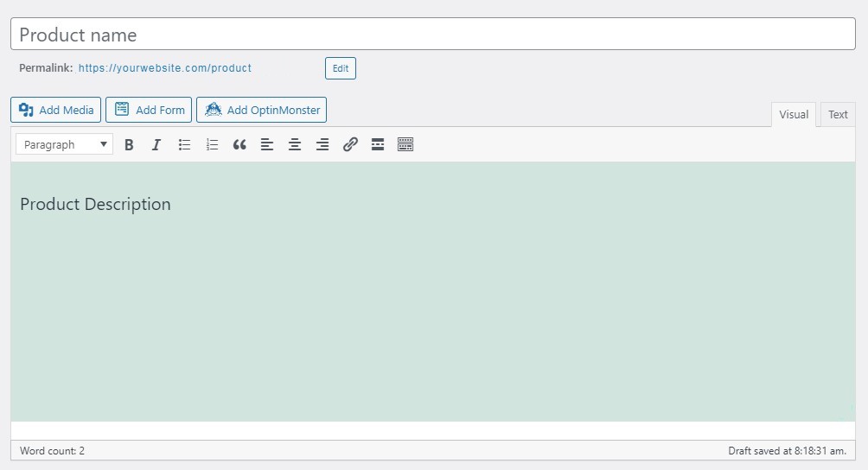Insert a bulleted list
Image resolution: width=868 pixels, height=470 pixels.
(x=184, y=145)
